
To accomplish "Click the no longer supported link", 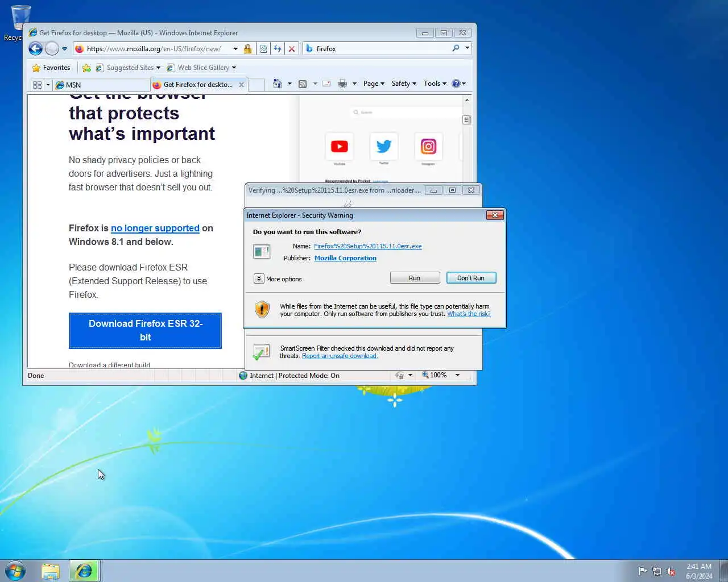I will tap(155, 228).
